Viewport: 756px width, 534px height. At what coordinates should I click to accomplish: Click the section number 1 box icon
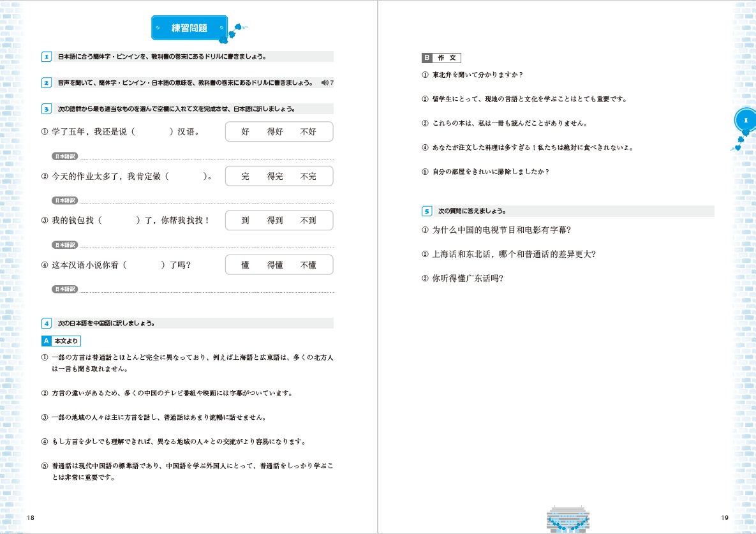(47, 57)
